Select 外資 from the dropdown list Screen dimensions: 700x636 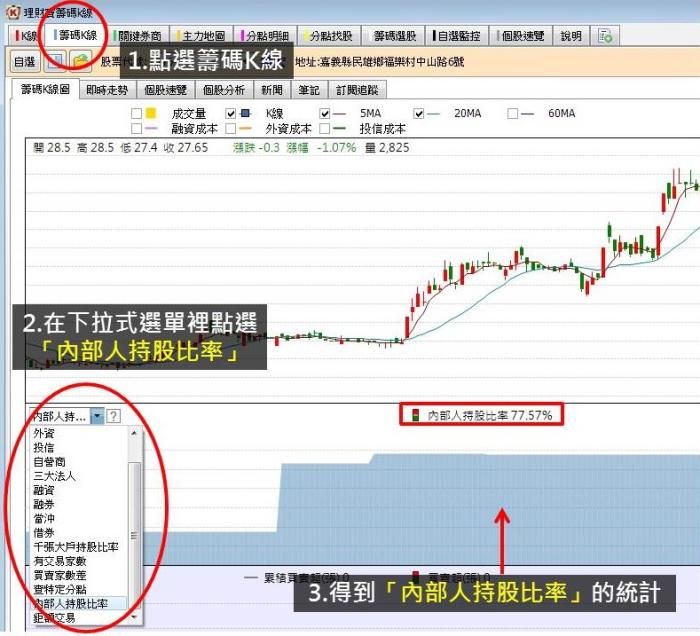(44, 433)
